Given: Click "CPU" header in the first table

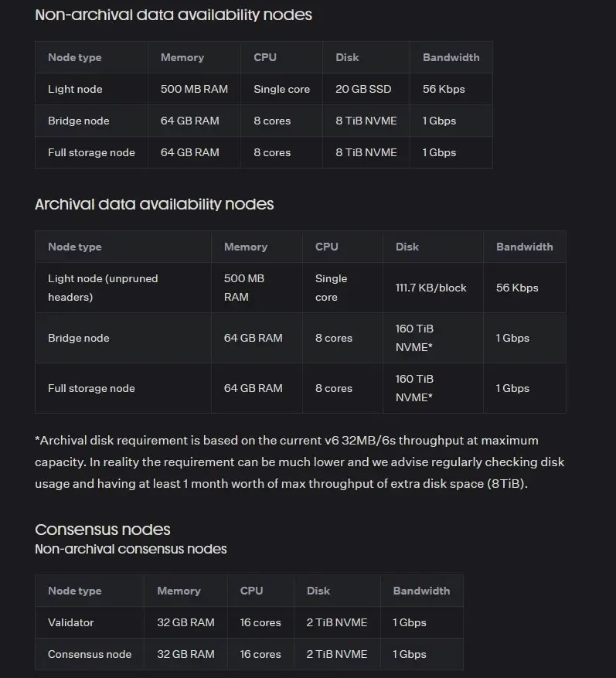Looking at the screenshot, I should point(264,57).
